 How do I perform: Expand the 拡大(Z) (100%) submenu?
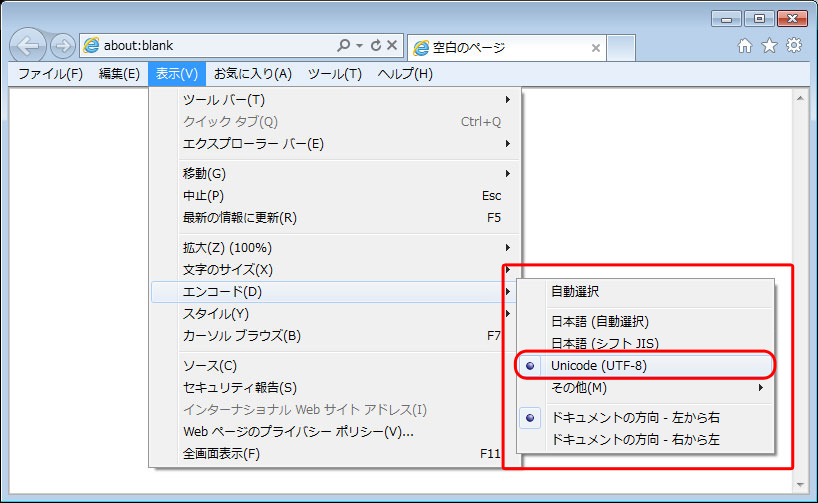(335, 247)
